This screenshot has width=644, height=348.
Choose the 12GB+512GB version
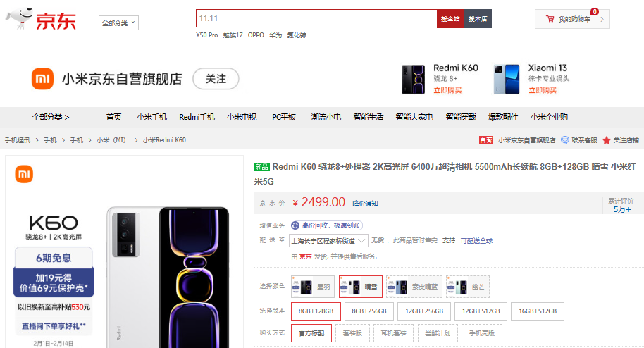pos(481,311)
